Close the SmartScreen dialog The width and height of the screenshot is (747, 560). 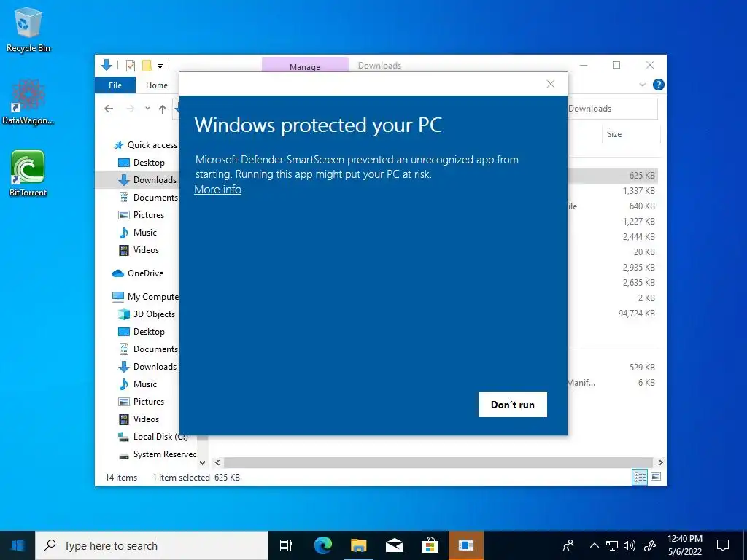(551, 84)
